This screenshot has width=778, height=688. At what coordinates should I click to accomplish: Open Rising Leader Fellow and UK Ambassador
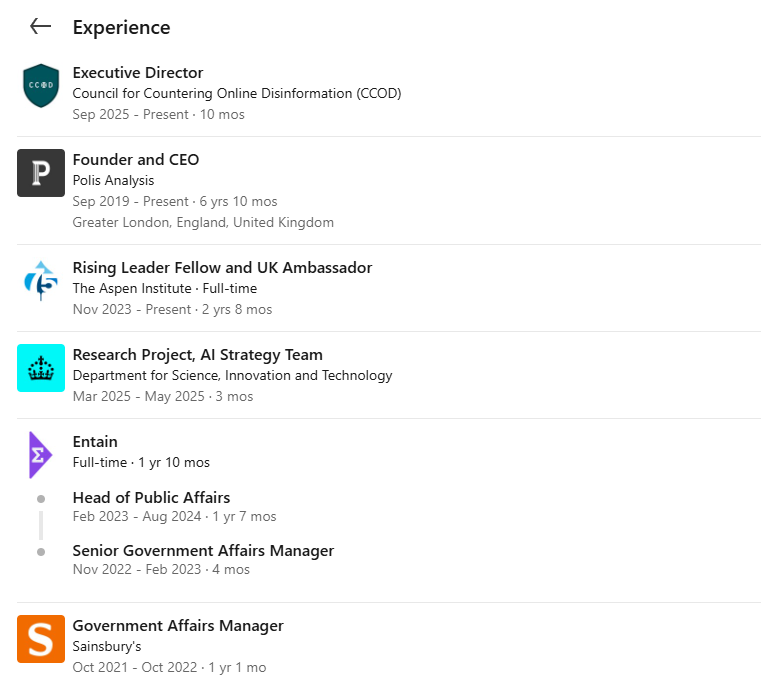point(222,268)
